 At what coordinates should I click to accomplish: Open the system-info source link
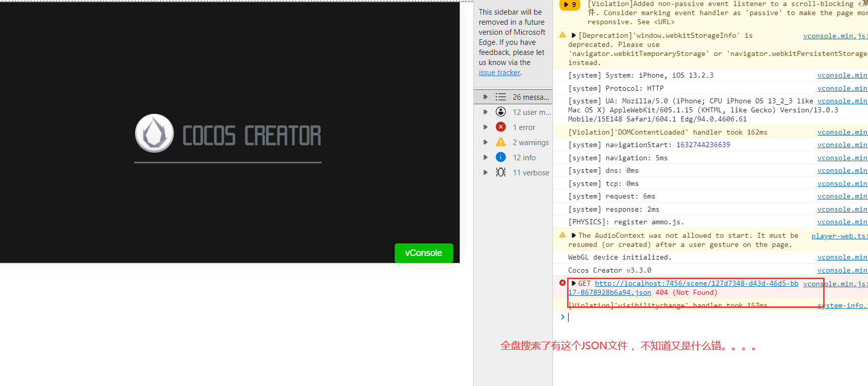[842, 305]
